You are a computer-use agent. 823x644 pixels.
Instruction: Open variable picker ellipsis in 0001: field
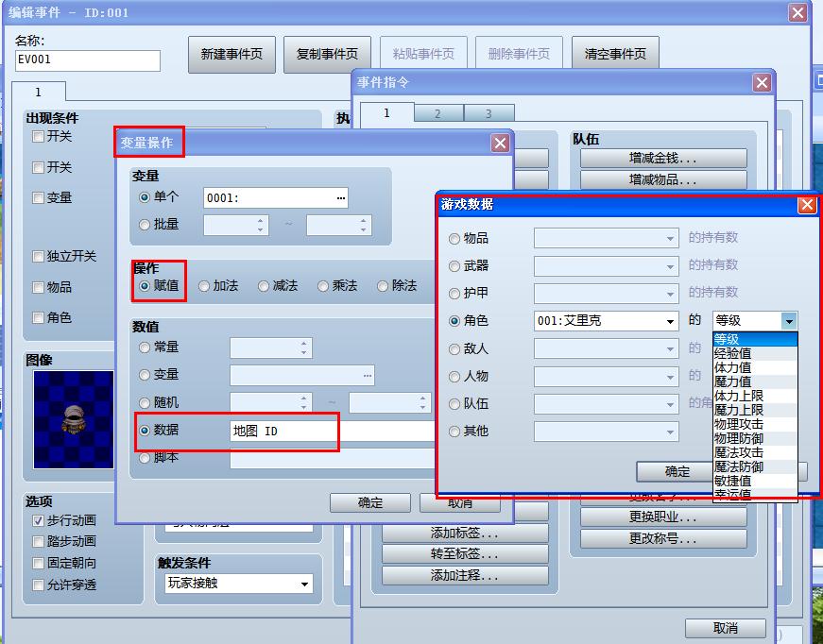tap(341, 198)
